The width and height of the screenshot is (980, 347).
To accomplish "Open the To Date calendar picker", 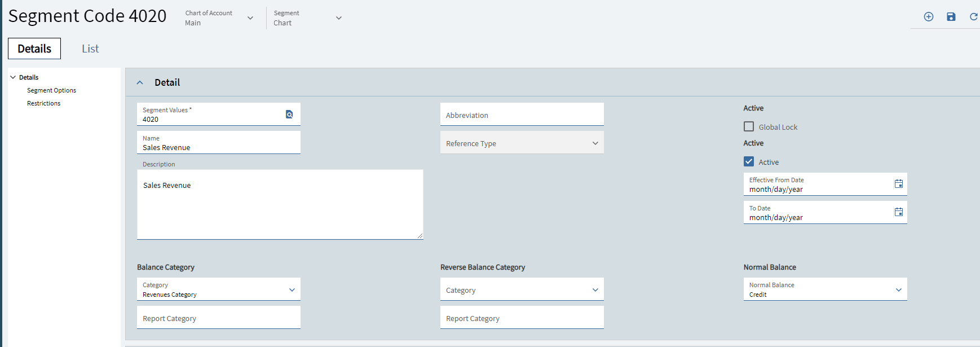I will [x=899, y=212].
